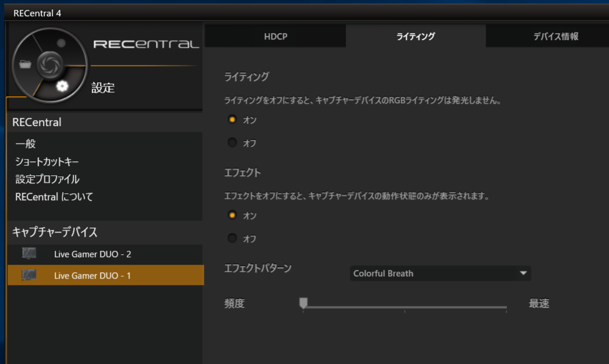Select the settings gear on the dial
Image resolution: width=609 pixels, height=364 pixels.
click(x=62, y=86)
